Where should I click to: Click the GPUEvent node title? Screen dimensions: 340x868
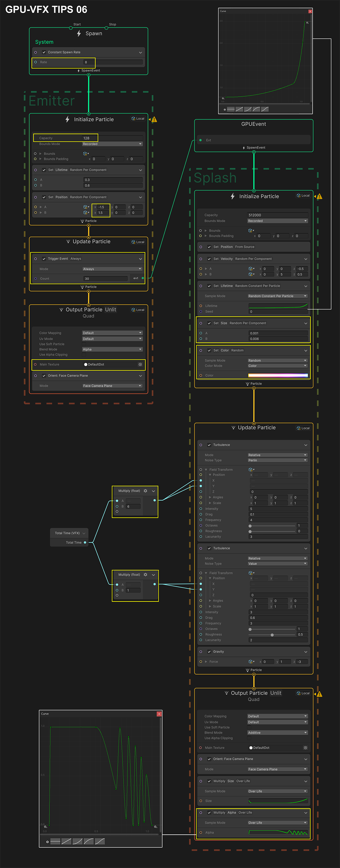[253, 124]
